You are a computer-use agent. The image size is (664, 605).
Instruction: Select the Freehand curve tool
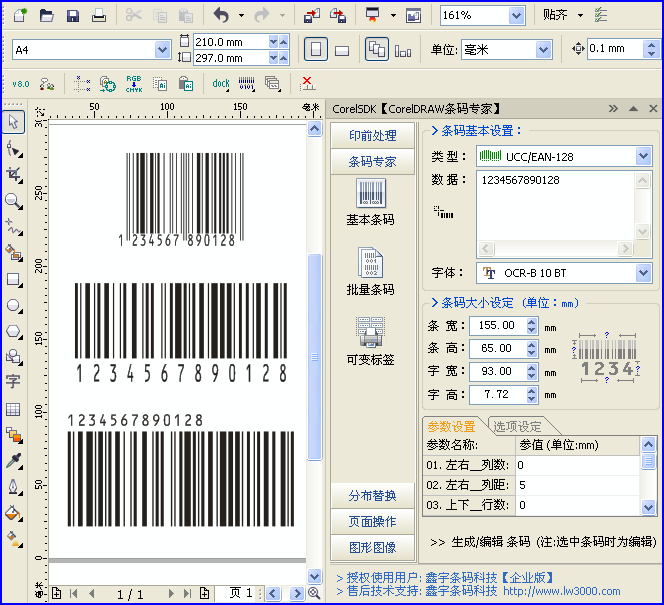click(14, 227)
